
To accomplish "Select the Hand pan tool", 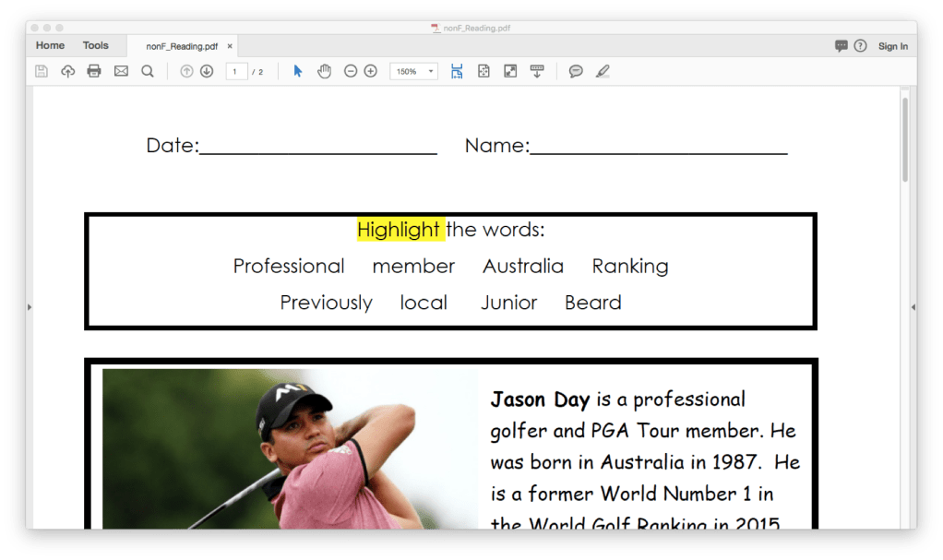I will [324, 71].
